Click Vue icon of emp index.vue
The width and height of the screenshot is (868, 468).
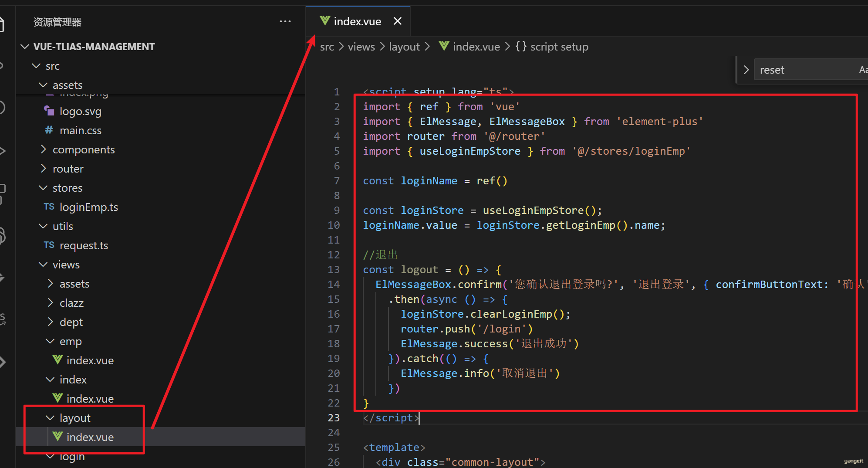(x=57, y=360)
